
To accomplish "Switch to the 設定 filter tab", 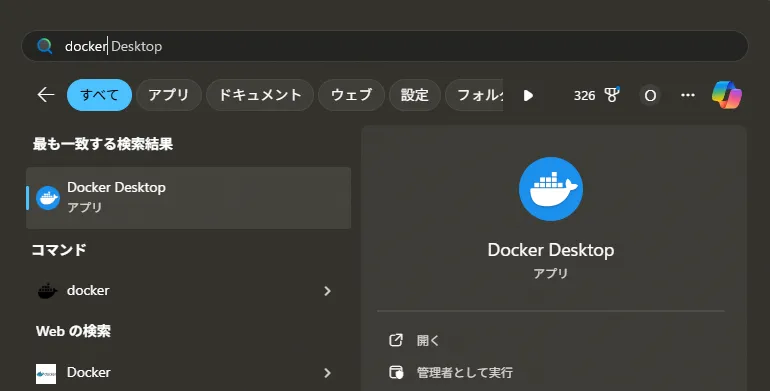I will (x=414, y=95).
